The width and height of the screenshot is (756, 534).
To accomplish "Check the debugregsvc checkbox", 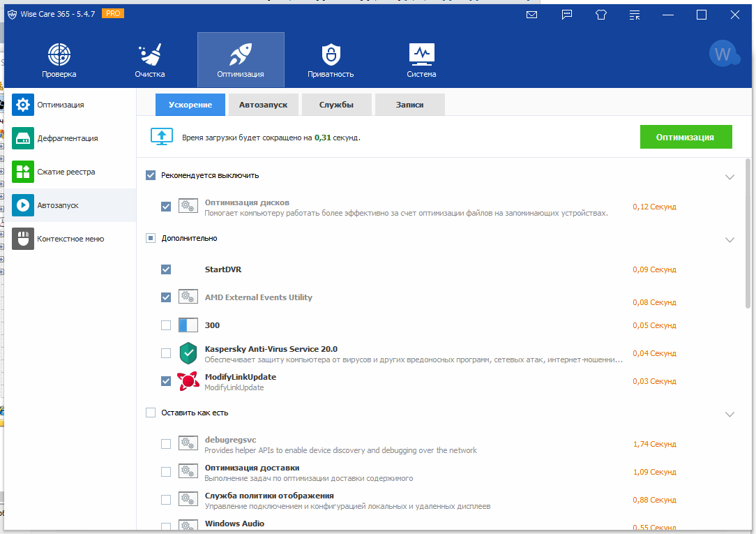I will pos(166,444).
